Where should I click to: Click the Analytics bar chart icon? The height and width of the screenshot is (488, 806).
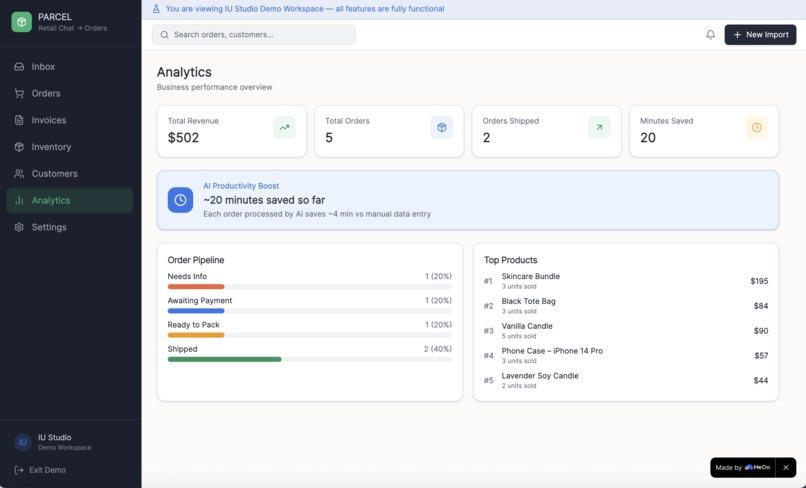(19, 200)
